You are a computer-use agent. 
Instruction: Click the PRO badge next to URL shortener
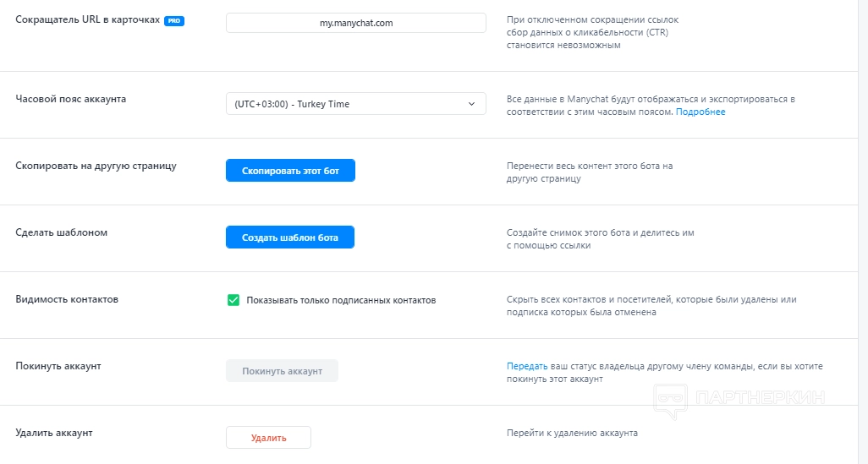[174, 21]
